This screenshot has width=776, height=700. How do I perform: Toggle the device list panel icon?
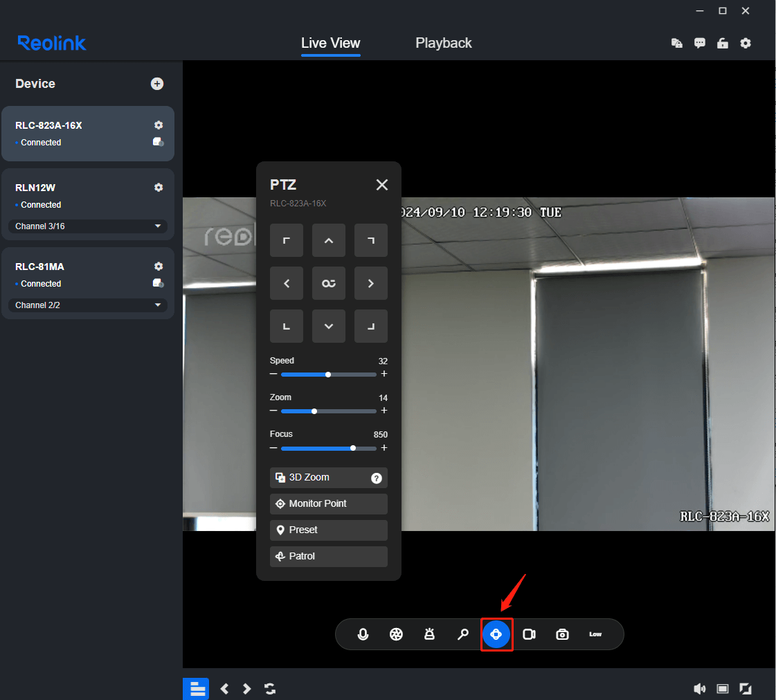tap(196, 689)
